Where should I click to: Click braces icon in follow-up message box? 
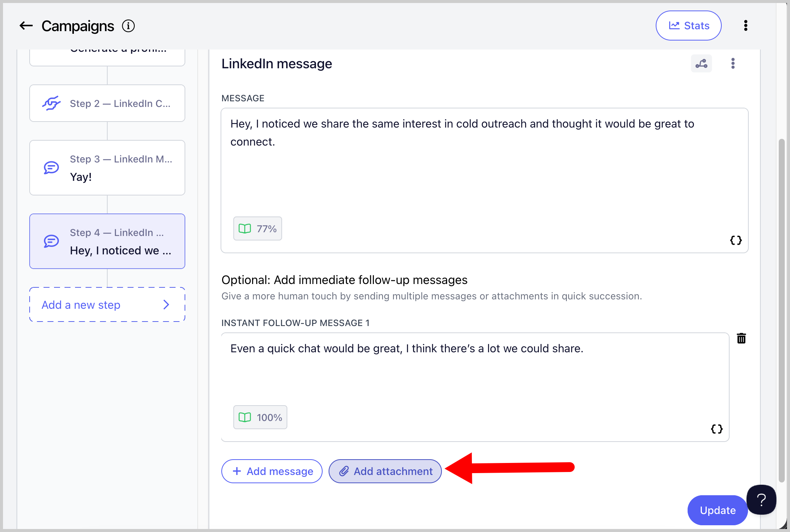pyautogui.click(x=716, y=429)
